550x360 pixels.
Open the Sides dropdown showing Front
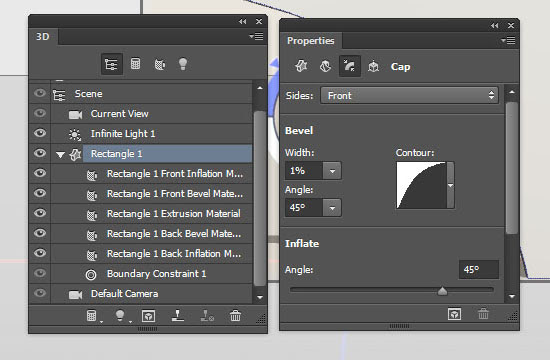(x=409, y=95)
